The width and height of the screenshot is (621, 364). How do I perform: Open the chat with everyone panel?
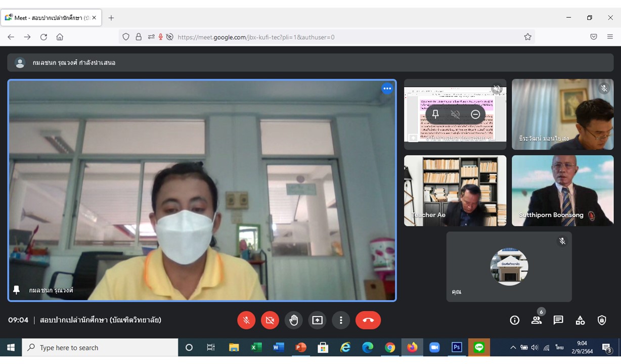coord(558,320)
